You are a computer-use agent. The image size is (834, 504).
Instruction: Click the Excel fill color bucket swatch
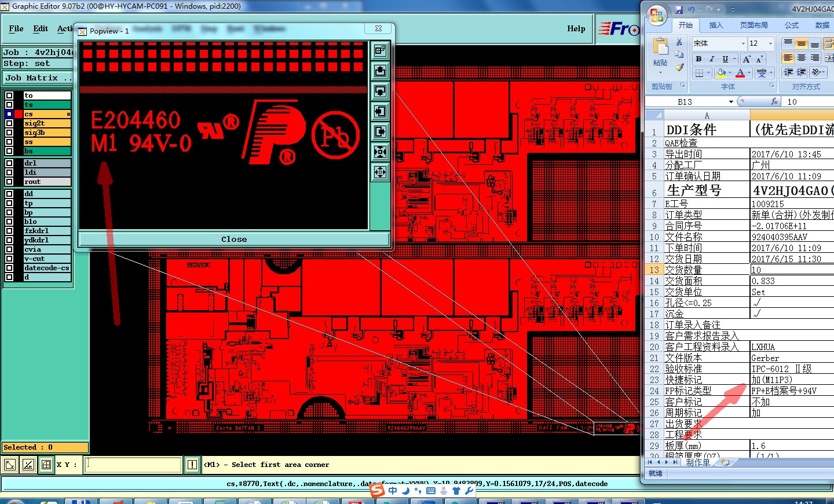pos(721,73)
